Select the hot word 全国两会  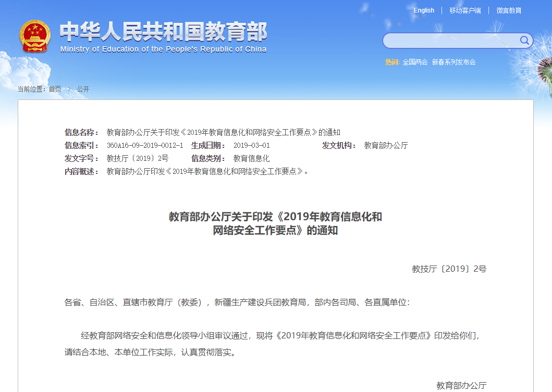(415, 61)
